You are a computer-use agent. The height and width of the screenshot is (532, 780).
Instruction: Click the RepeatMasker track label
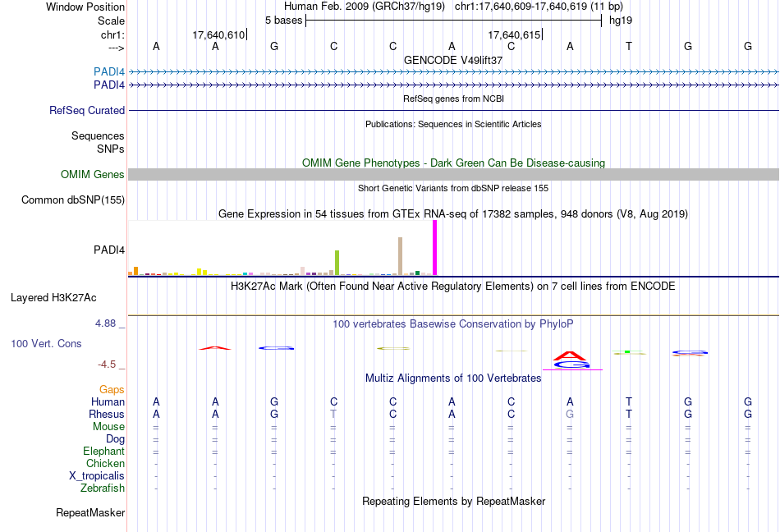pyautogui.click(x=90, y=512)
